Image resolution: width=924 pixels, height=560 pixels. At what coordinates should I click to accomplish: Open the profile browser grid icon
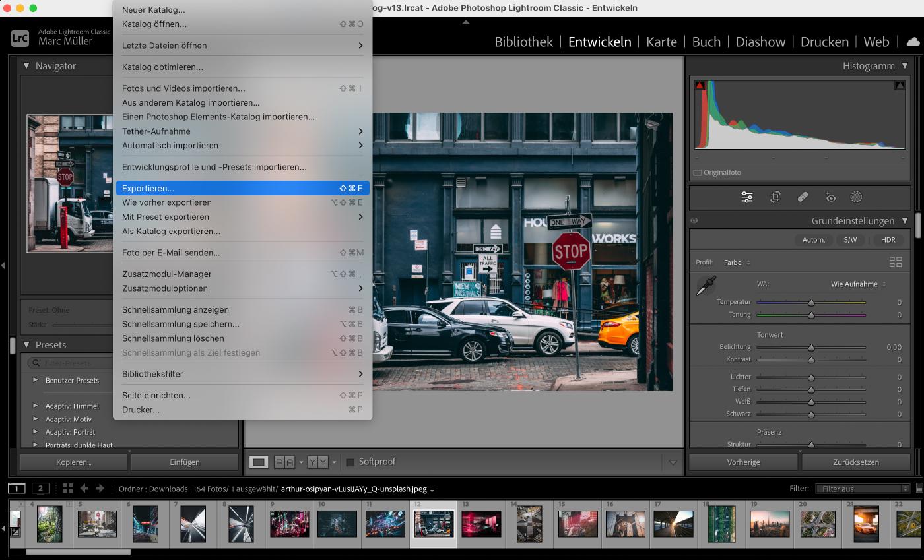coord(896,262)
